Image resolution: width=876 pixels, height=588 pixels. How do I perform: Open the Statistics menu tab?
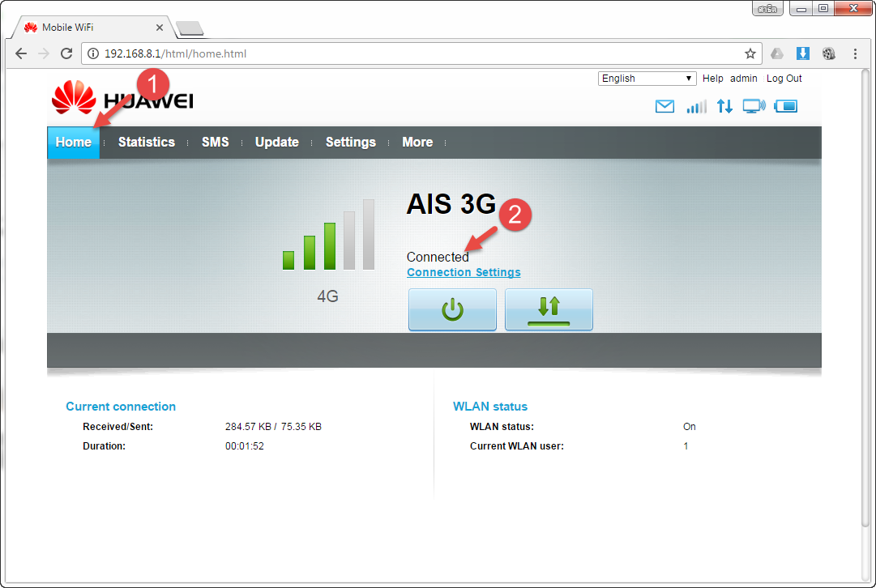pyautogui.click(x=147, y=142)
